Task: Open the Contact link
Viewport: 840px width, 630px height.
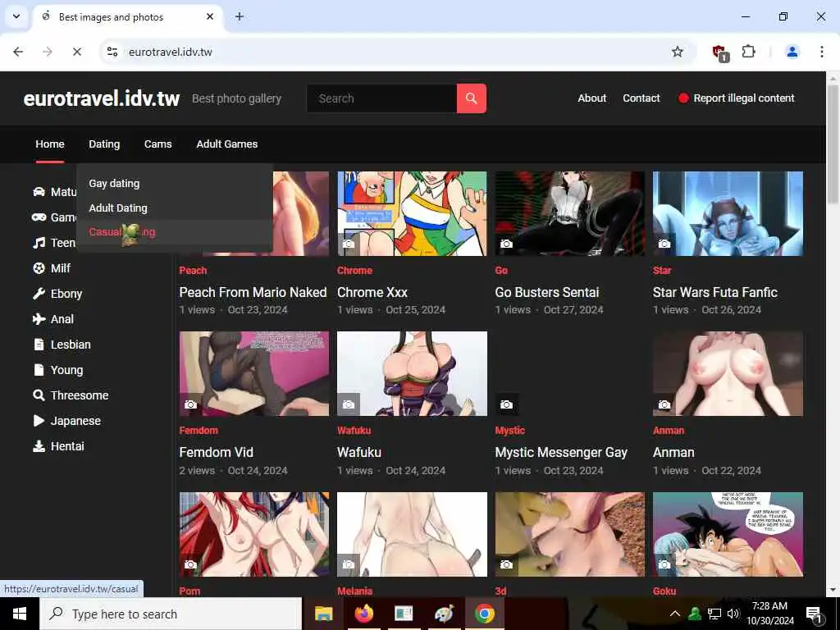Action: coord(641,98)
